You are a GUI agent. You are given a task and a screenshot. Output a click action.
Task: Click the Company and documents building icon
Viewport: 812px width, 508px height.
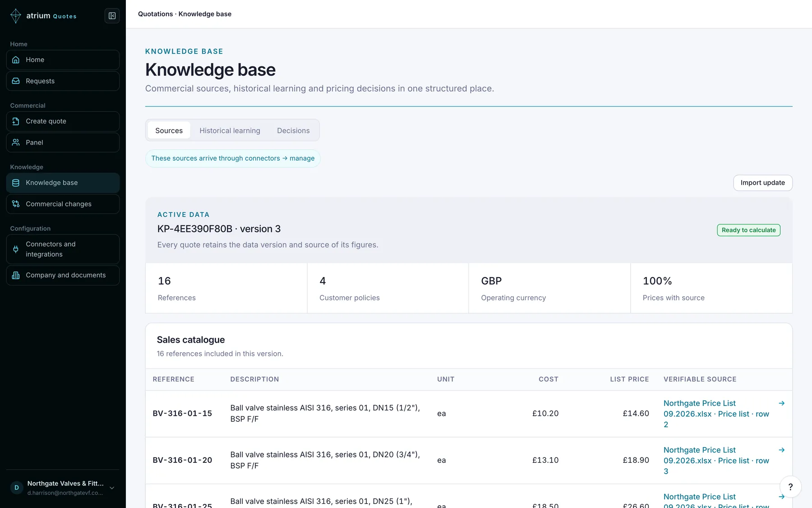[x=16, y=275]
